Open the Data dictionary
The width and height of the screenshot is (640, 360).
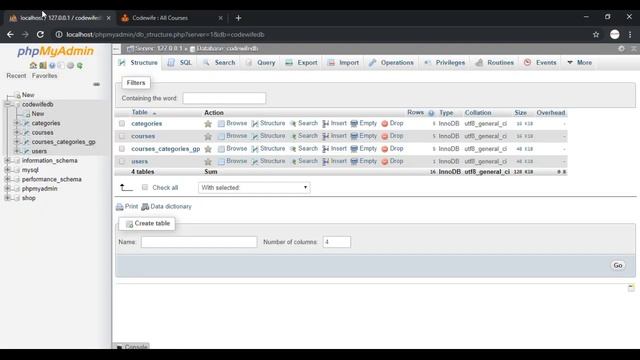(x=166, y=207)
